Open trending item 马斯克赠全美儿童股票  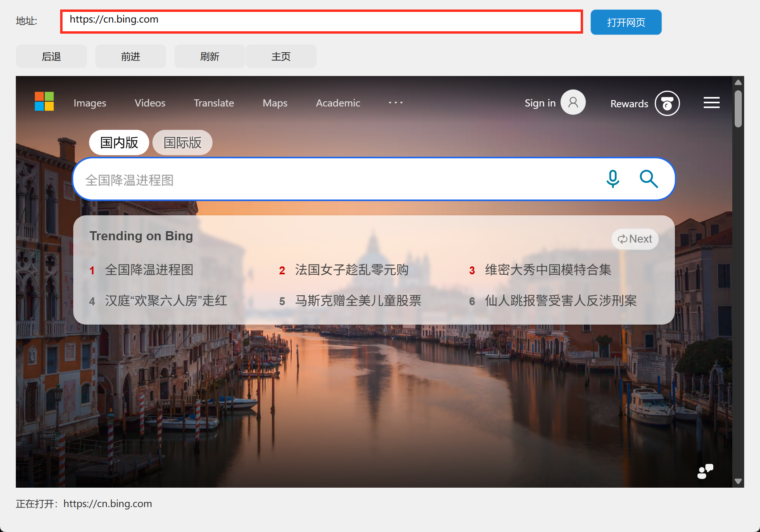[x=358, y=301]
